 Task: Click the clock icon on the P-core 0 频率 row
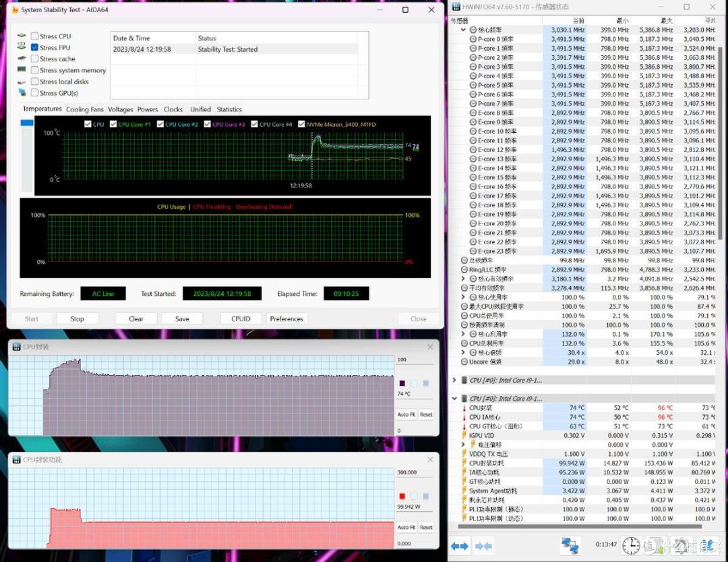click(x=473, y=39)
